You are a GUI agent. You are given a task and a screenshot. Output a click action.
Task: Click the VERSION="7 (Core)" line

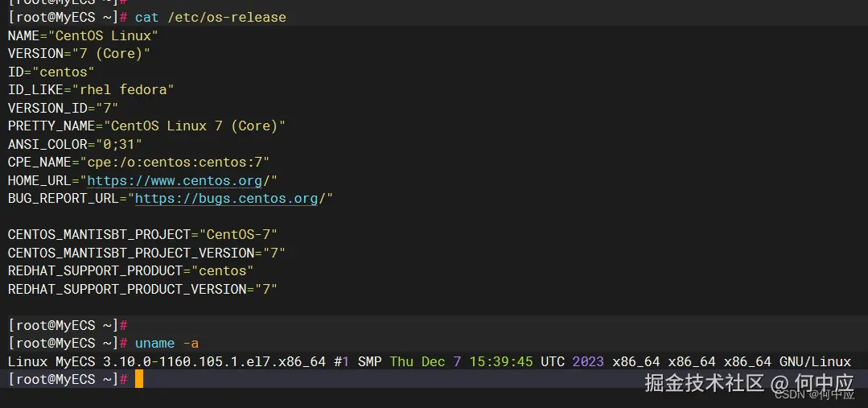79,53
